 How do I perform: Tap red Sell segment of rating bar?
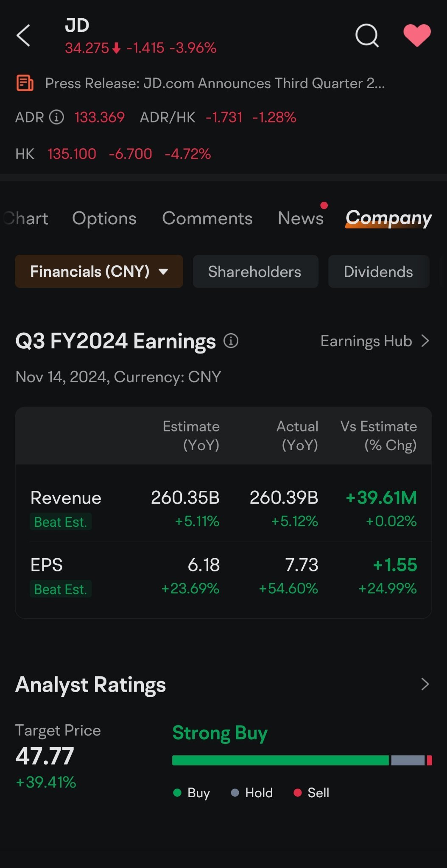click(429, 760)
